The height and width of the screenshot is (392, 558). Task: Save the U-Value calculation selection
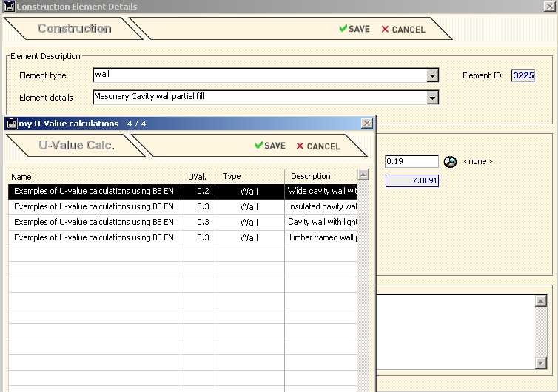270,146
